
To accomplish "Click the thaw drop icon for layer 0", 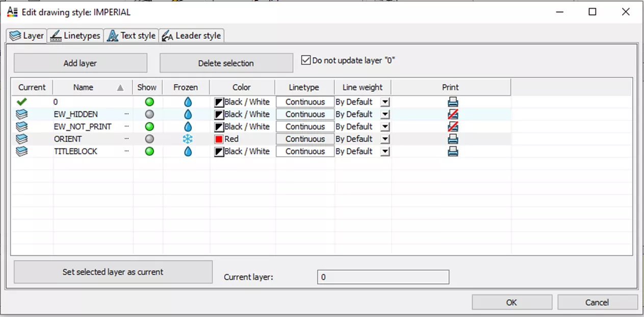I will (188, 102).
